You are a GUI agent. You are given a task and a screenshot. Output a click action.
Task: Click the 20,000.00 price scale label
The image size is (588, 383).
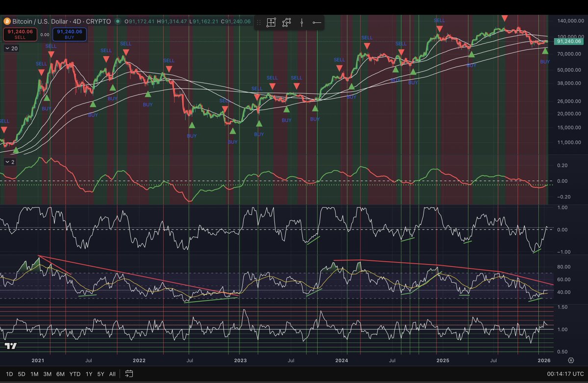point(570,113)
